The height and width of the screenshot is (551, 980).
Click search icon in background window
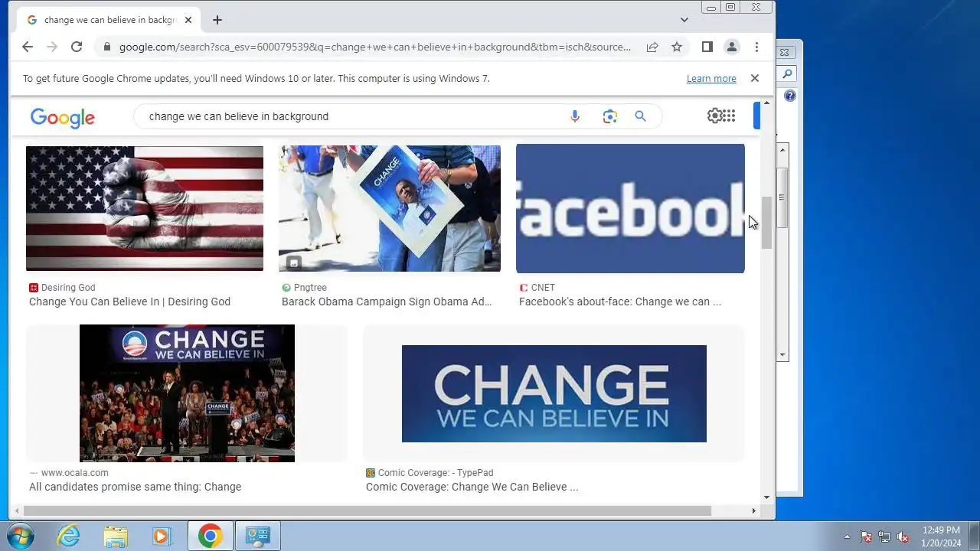pyautogui.click(x=788, y=74)
